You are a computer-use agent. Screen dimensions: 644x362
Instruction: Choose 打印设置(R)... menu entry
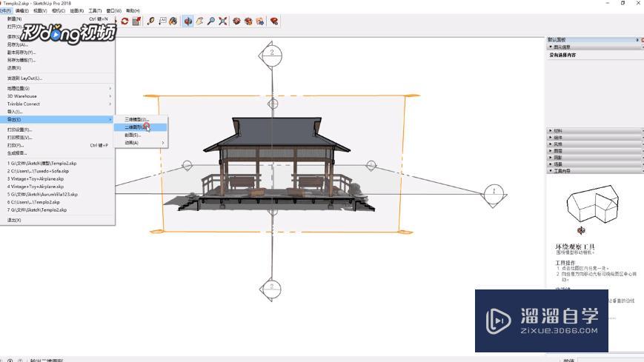pyautogui.click(x=58, y=130)
